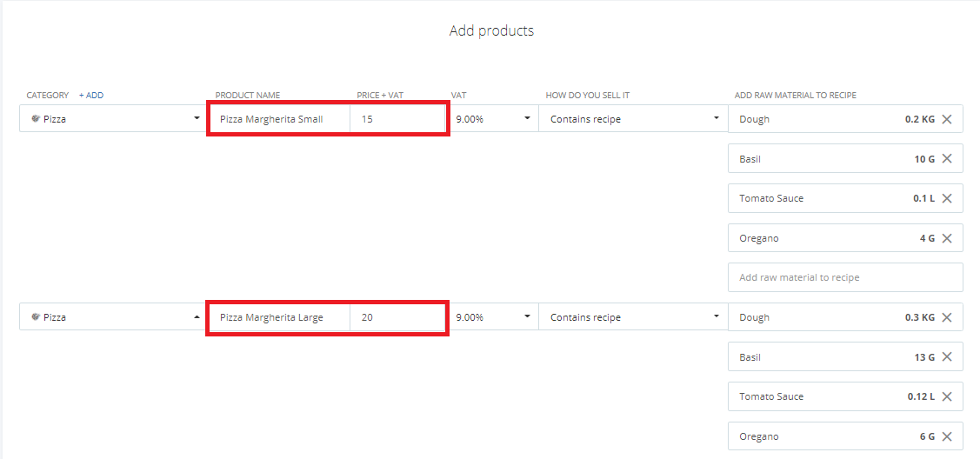The width and height of the screenshot is (980, 459).
Task: Click the + ADD category link
Action: [91, 95]
